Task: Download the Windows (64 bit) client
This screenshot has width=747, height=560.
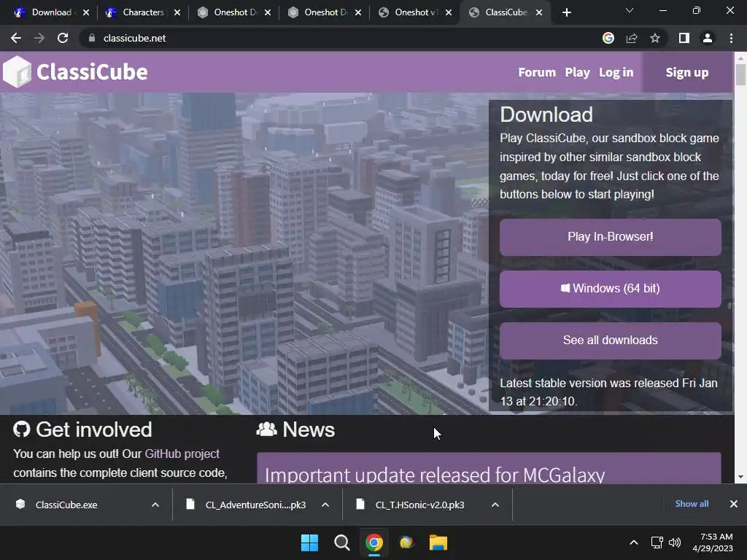Action: (x=611, y=289)
